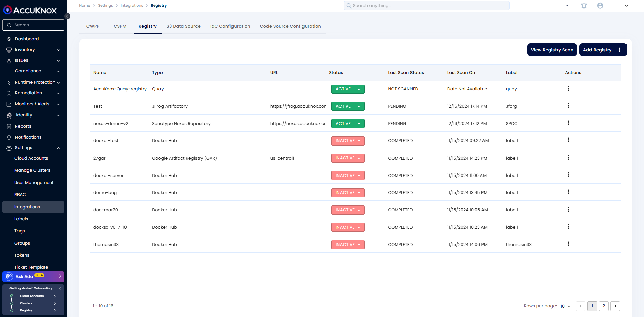
Task: Open actions menu for AccuKnox-Quay-registry row
Action: click(x=568, y=88)
